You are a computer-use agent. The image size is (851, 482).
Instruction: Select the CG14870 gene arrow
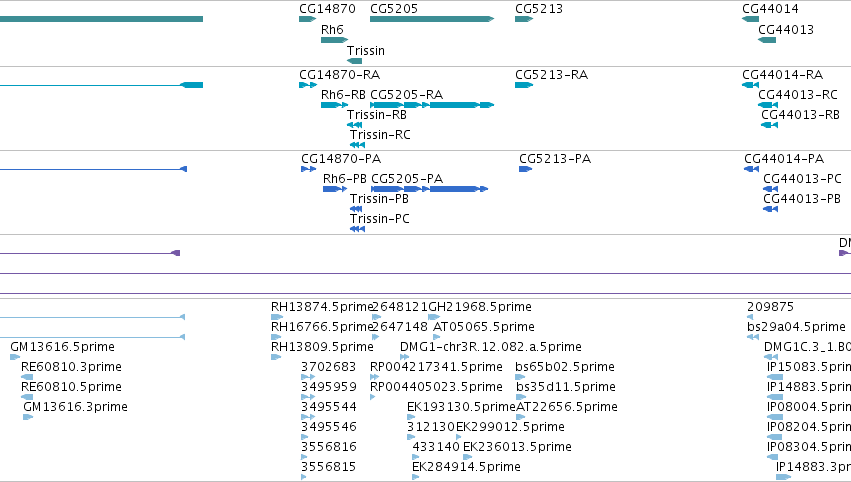click(307, 19)
